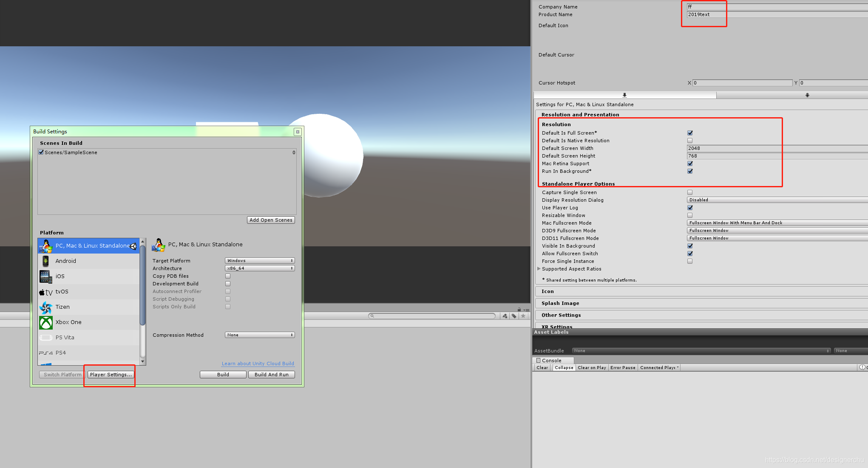Click the Player Settings button
868x468 pixels.
pos(111,375)
